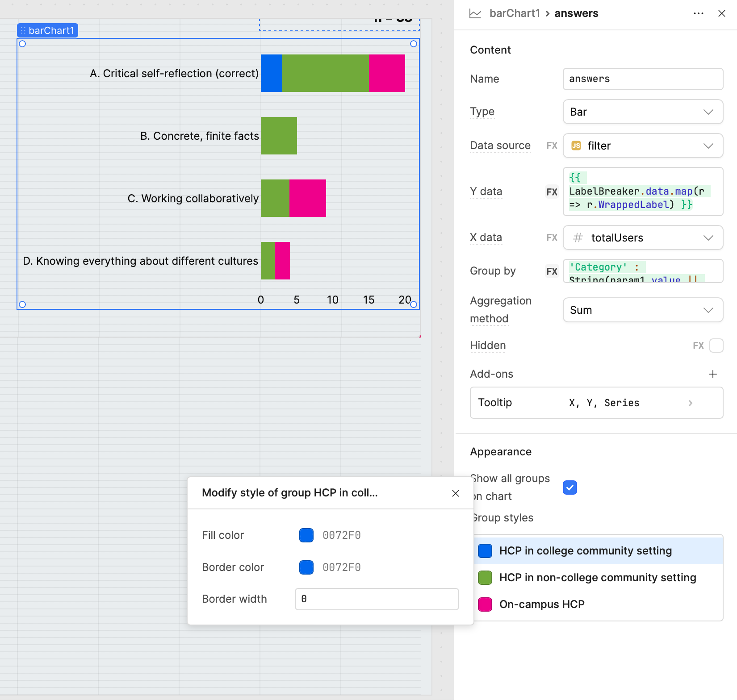Open the Tooltip add-on settings
This screenshot has height=700, width=737.
tap(596, 403)
